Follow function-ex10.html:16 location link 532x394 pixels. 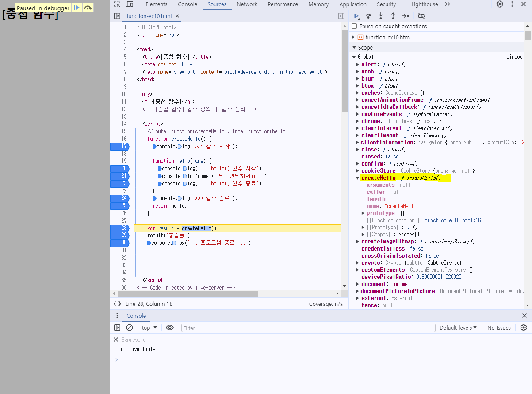coord(453,220)
